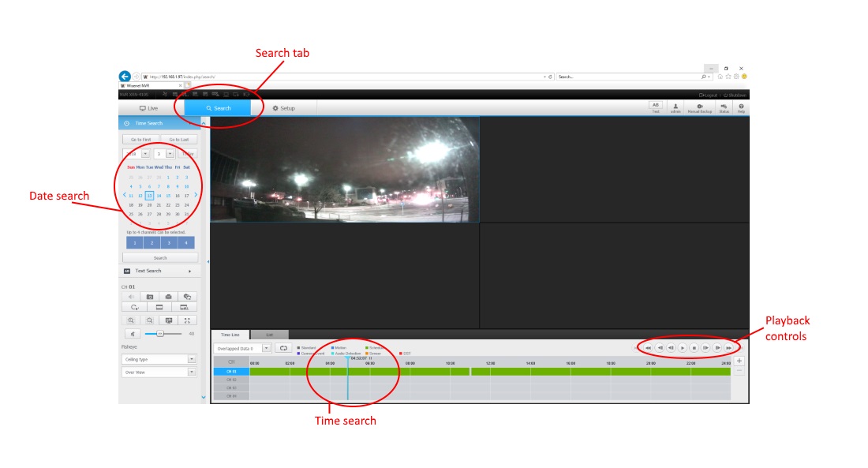Open the Ceiling type dropdown under Fisheye
Image resolution: width=868 pixels, height=468 pixels.
192,358
